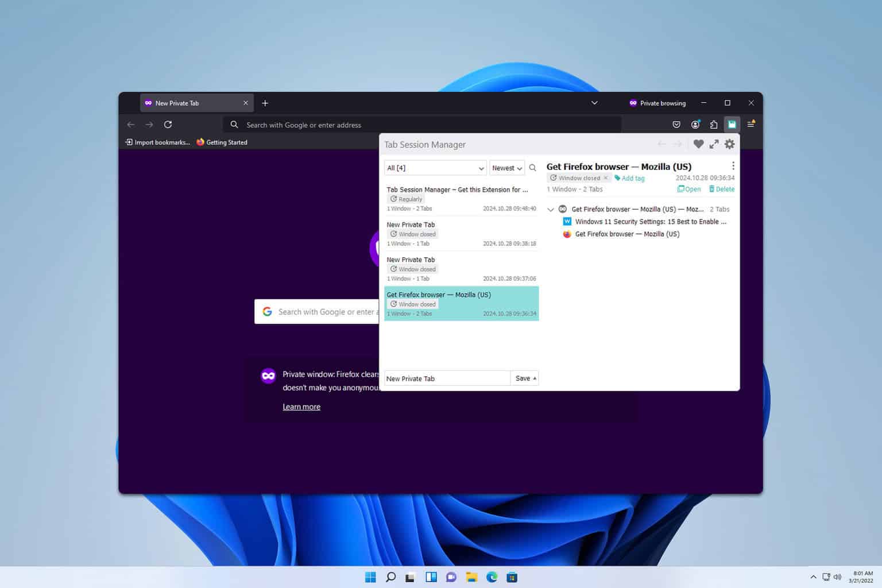882x588 pixels.
Task: Reload the current page
Action: [x=168, y=124]
